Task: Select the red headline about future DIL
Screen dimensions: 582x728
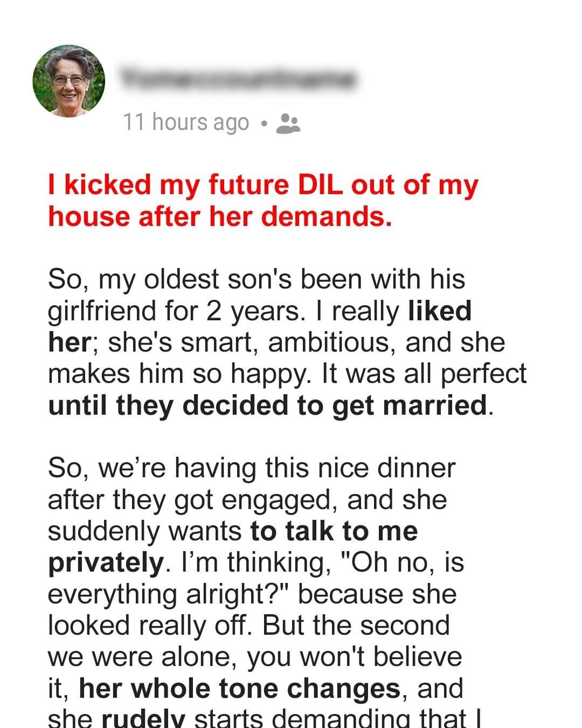Action: (x=263, y=201)
